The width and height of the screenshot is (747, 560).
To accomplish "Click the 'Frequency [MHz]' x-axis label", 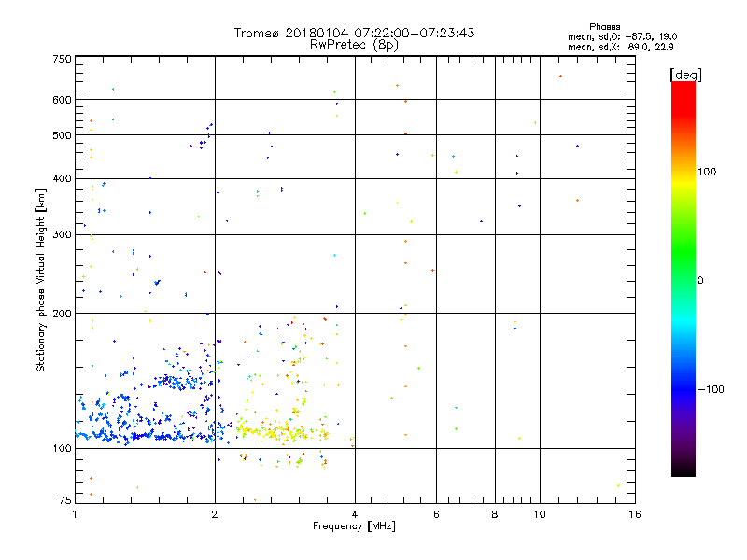I will [x=354, y=526].
